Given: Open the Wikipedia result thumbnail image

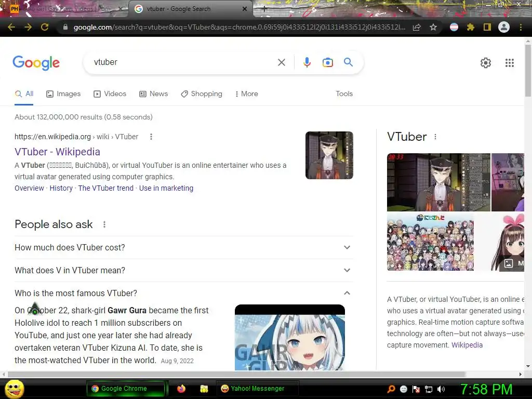Looking at the screenshot, I should tap(329, 155).
